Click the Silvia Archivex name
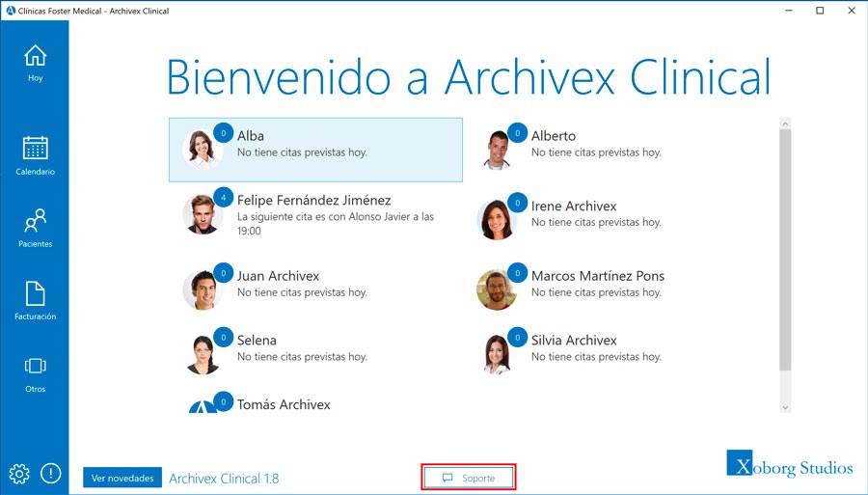The width and height of the screenshot is (868, 495). click(574, 341)
